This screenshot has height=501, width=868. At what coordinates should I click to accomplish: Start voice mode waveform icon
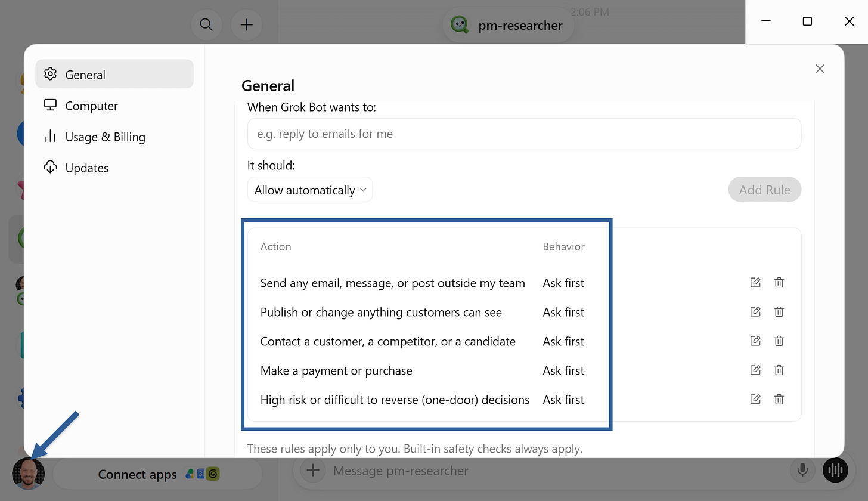(836, 471)
